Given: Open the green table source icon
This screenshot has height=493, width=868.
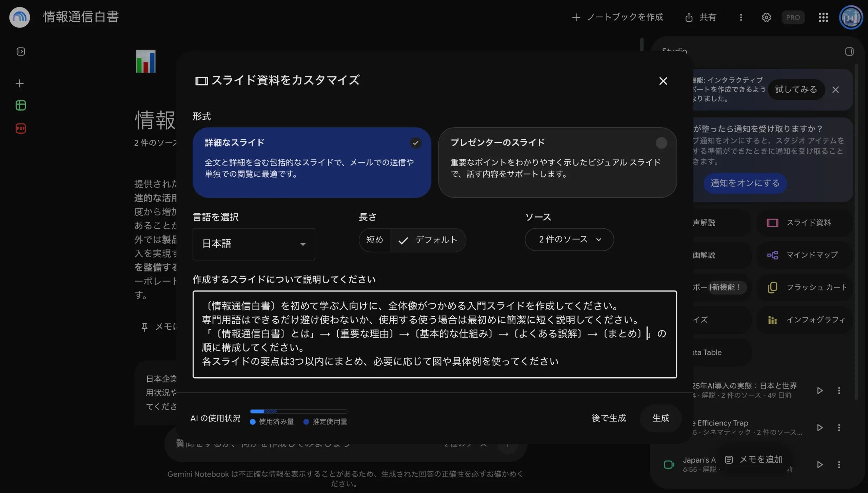Looking at the screenshot, I should point(21,106).
